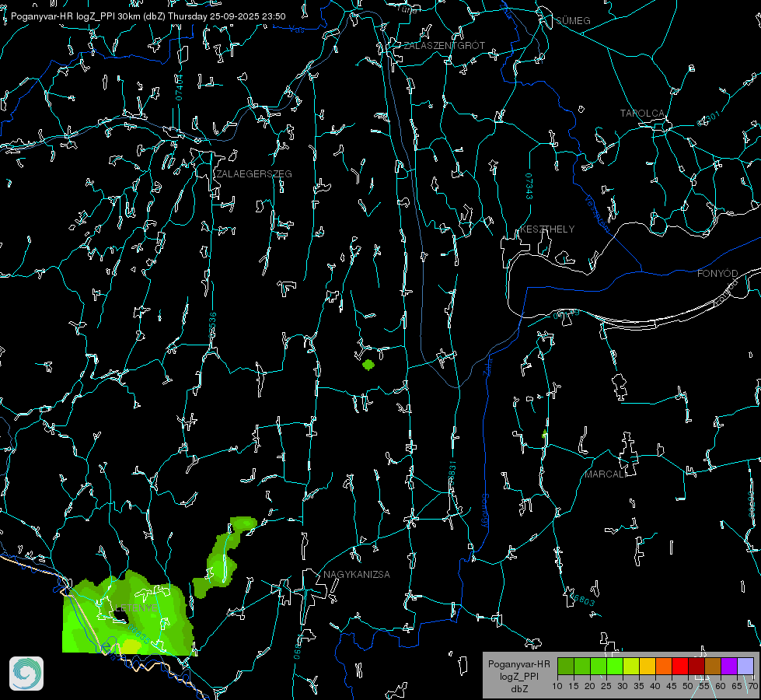Click the FONYÓD city label
Screen dimensions: 761x700
tap(717, 274)
